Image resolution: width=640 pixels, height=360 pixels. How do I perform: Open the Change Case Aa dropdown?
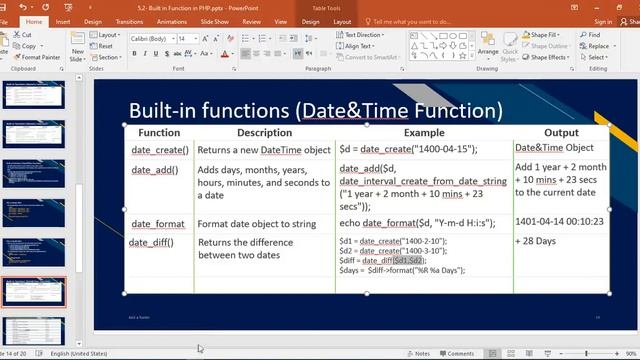click(206, 53)
